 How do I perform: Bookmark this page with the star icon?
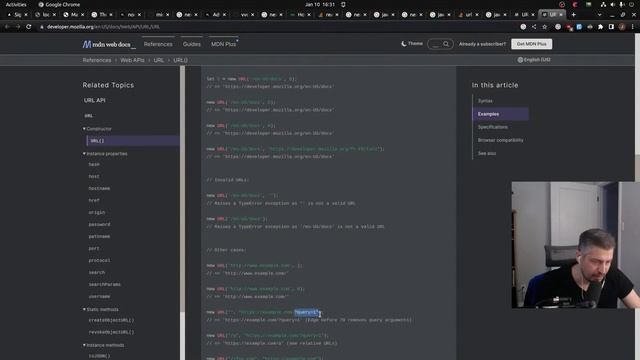(544, 27)
